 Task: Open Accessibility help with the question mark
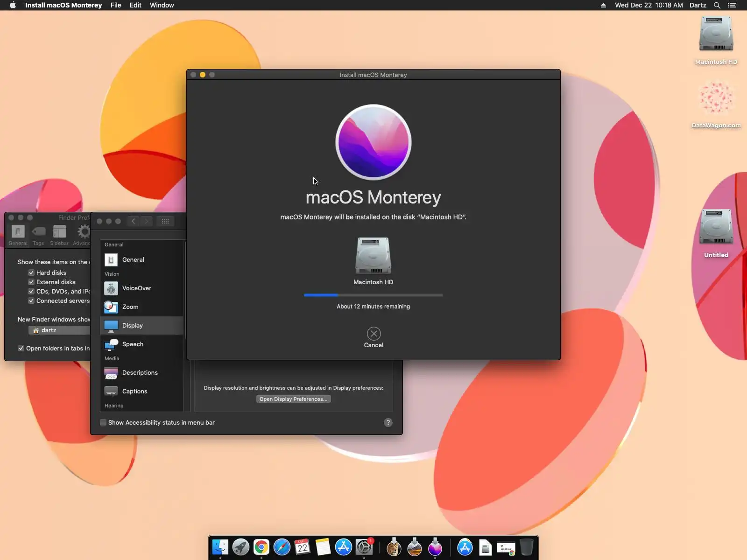coord(388,422)
